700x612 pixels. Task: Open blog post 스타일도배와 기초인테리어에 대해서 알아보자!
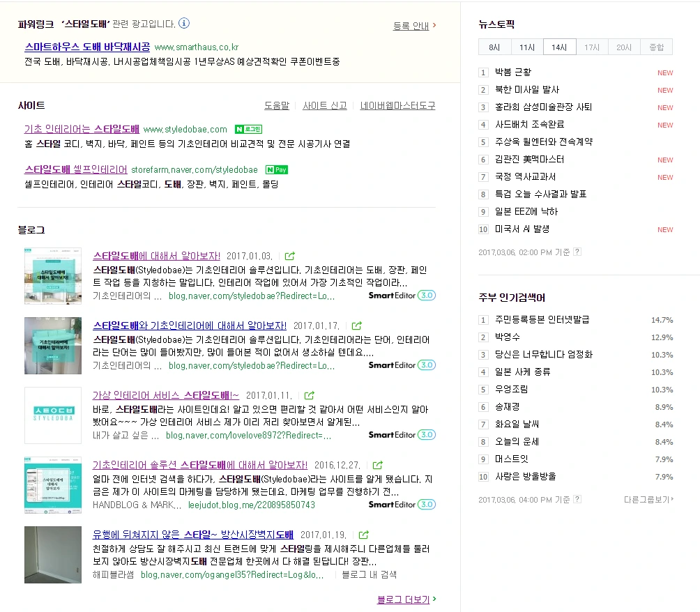click(190, 326)
